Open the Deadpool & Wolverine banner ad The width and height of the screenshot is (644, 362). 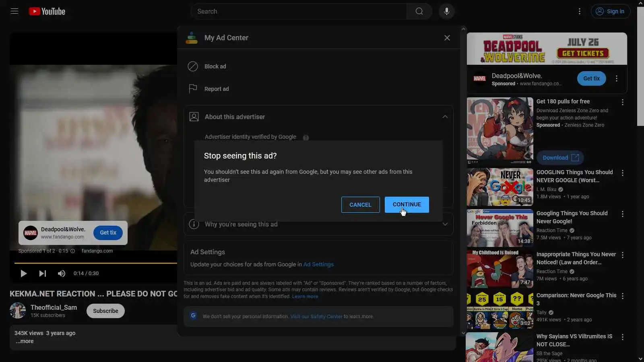[547, 49]
